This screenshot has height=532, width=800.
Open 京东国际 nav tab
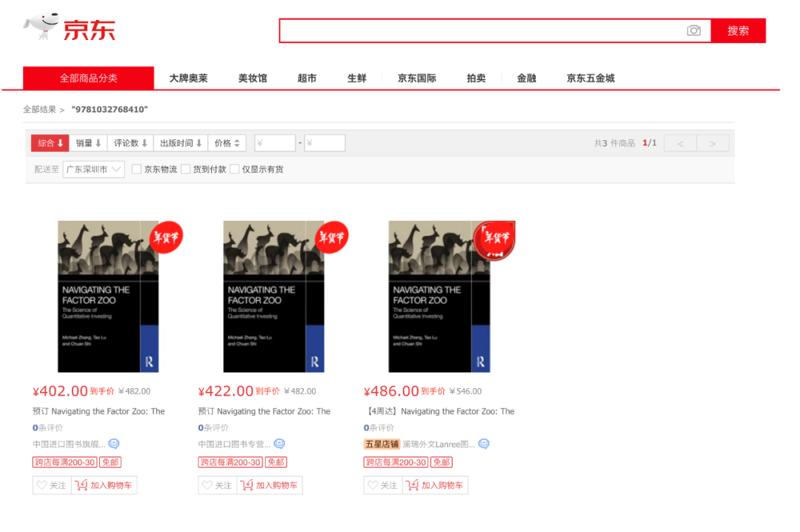(417, 78)
